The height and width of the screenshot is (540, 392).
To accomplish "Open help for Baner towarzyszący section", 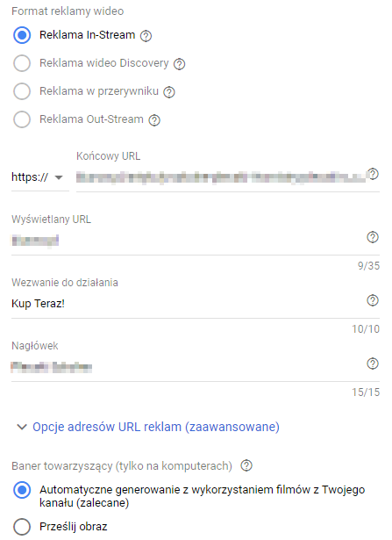I will [246, 466].
